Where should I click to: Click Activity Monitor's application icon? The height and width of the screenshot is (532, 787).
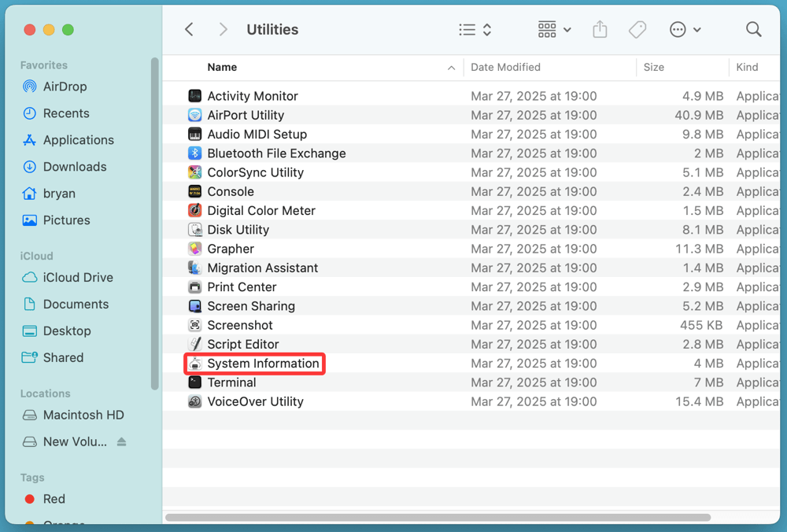194,95
